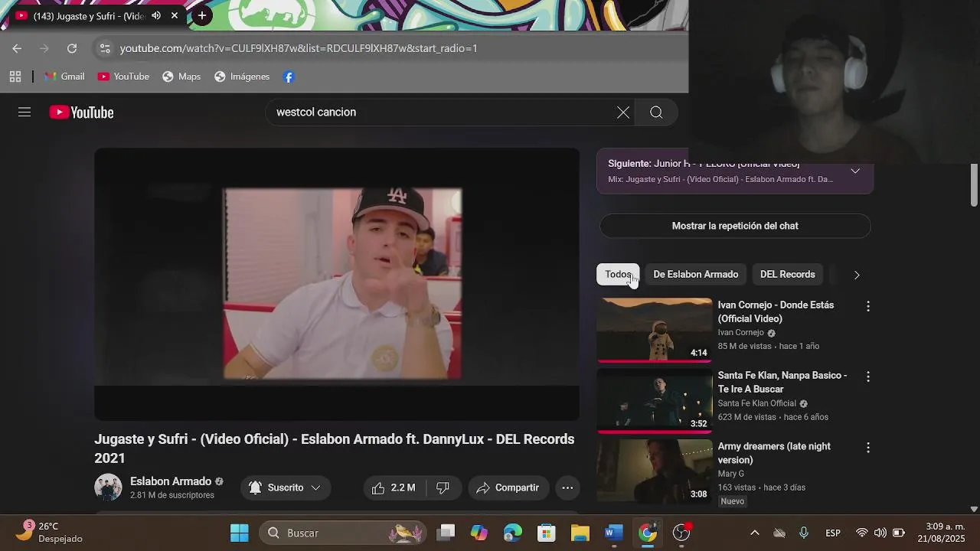Show hidden system tray icons
980x551 pixels.
(754, 533)
